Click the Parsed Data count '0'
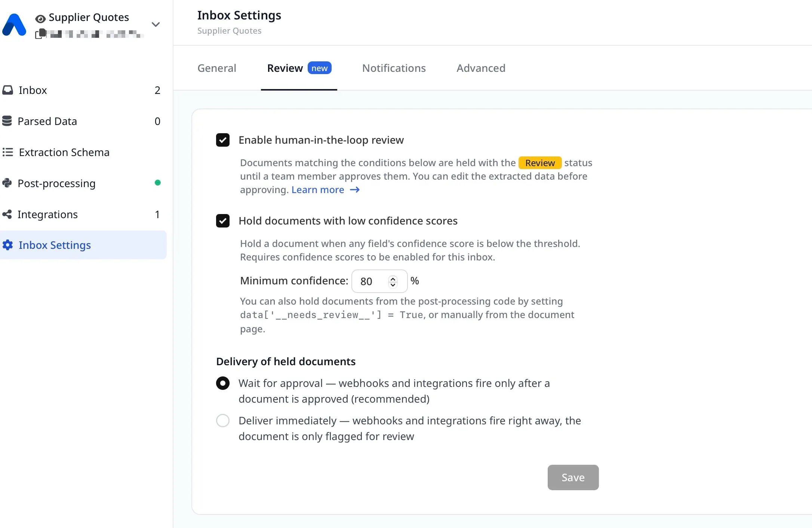Viewport: 812px width, 528px height. click(157, 121)
